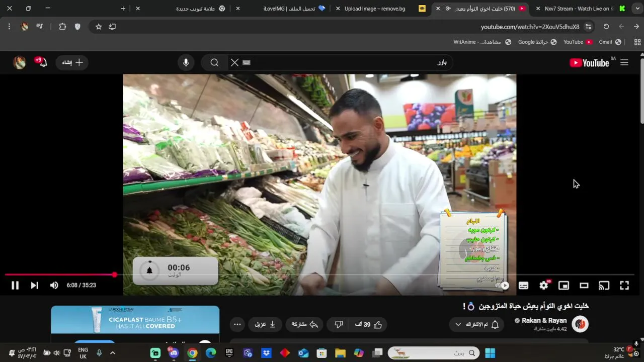The width and height of the screenshot is (644, 362).
Task: Close the Upload Image remove.bg tab
Action: pyautogui.click(x=338, y=9)
